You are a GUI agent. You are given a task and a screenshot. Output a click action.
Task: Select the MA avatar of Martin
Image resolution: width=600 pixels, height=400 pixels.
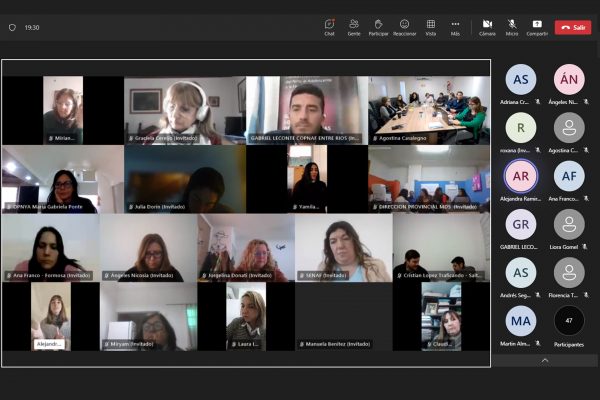point(520,320)
